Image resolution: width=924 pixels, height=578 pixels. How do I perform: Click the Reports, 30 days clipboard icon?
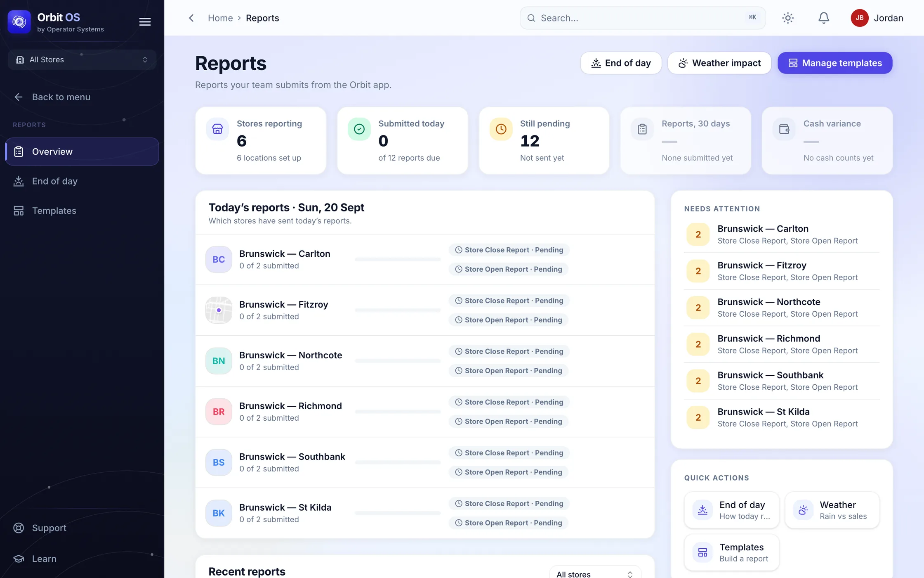[x=642, y=129]
